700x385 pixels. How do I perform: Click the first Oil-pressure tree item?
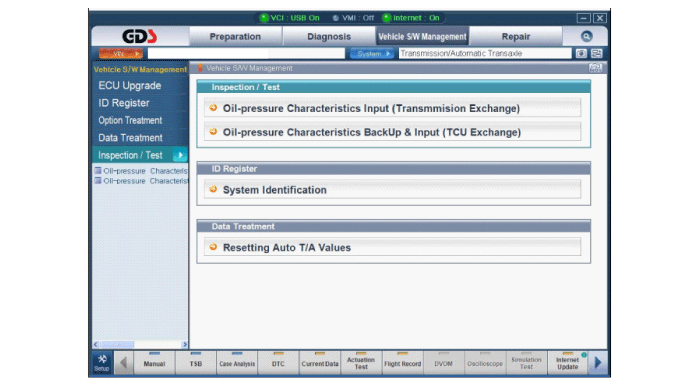(141, 171)
